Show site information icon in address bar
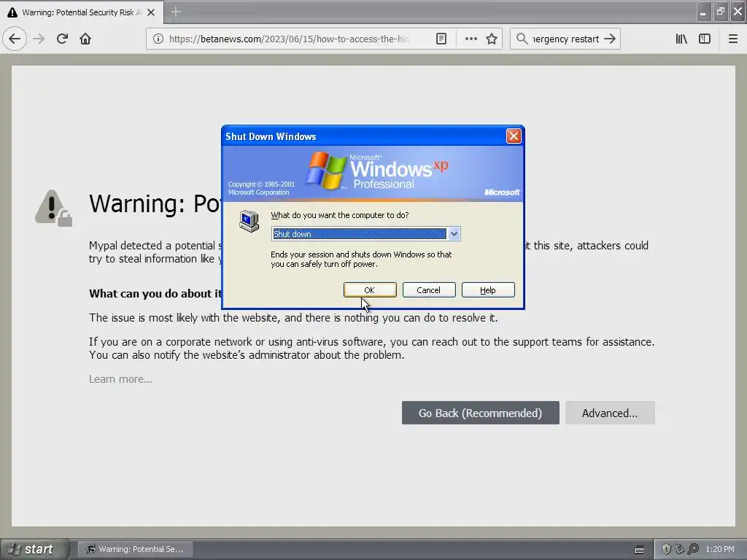This screenshot has height=560, width=747. (x=158, y=39)
